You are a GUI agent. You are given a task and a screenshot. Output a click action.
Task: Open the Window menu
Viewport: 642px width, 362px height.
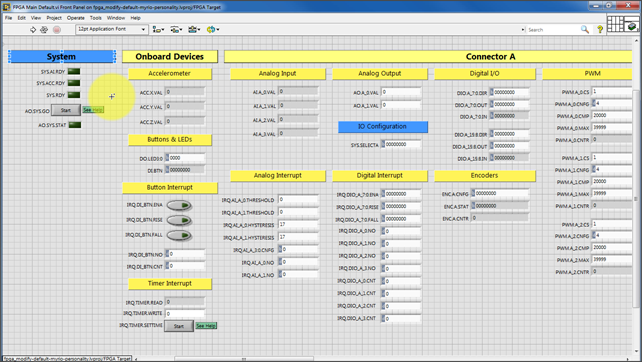[x=116, y=18]
